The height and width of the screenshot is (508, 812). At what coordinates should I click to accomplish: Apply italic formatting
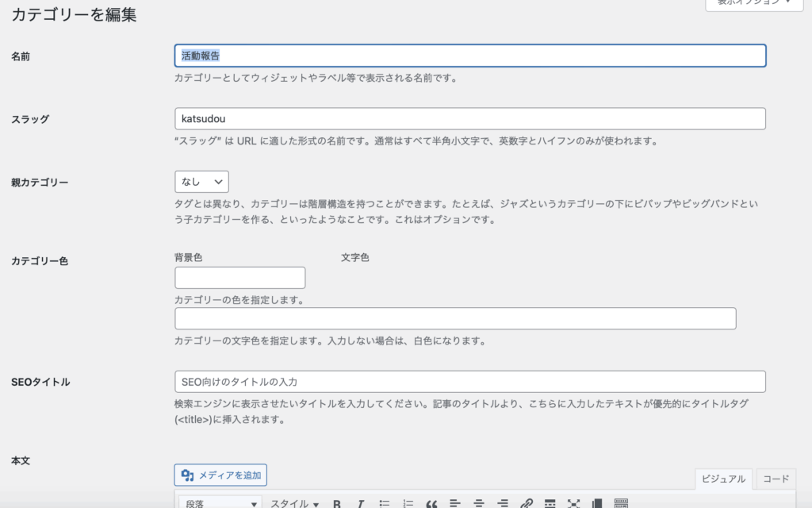coord(361,502)
